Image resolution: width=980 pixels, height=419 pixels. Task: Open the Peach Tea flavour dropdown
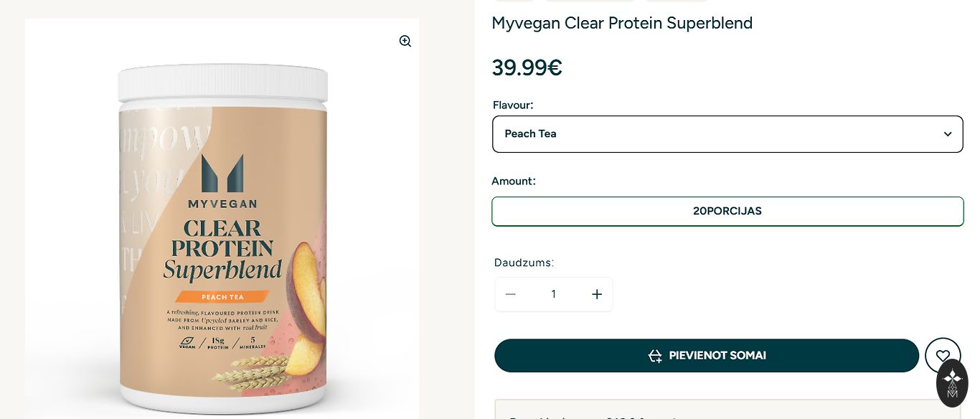[x=727, y=134]
